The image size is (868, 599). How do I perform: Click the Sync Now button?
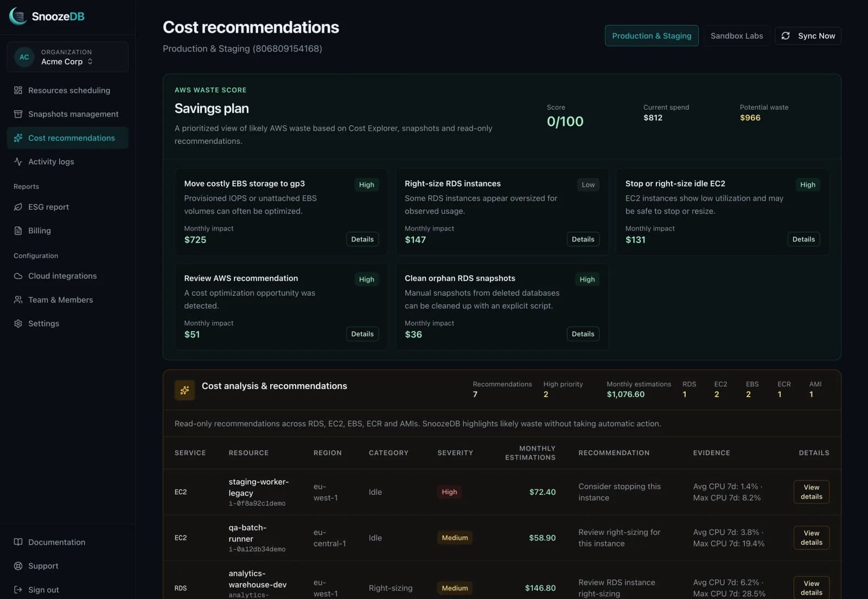coord(808,36)
